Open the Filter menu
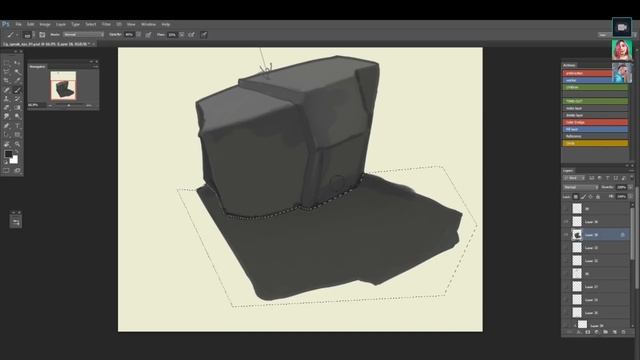This screenshot has height=360, width=640. pyautogui.click(x=106, y=24)
